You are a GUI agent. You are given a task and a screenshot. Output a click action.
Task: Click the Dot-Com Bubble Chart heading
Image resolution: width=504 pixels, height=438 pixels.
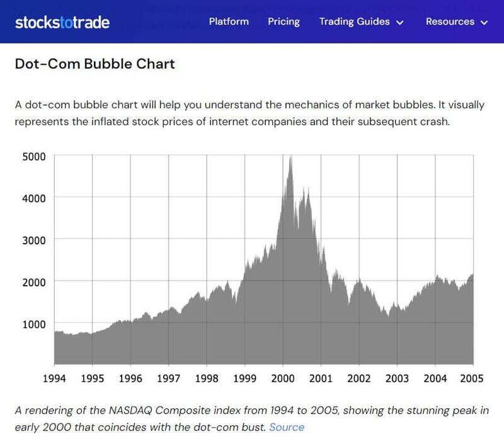click(x=94, y=64)
